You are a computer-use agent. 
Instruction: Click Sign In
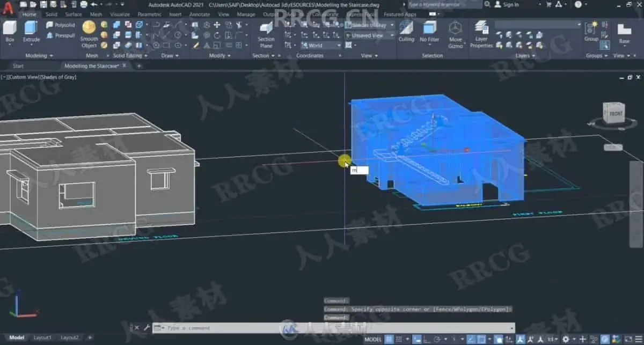tap(511, 4)
